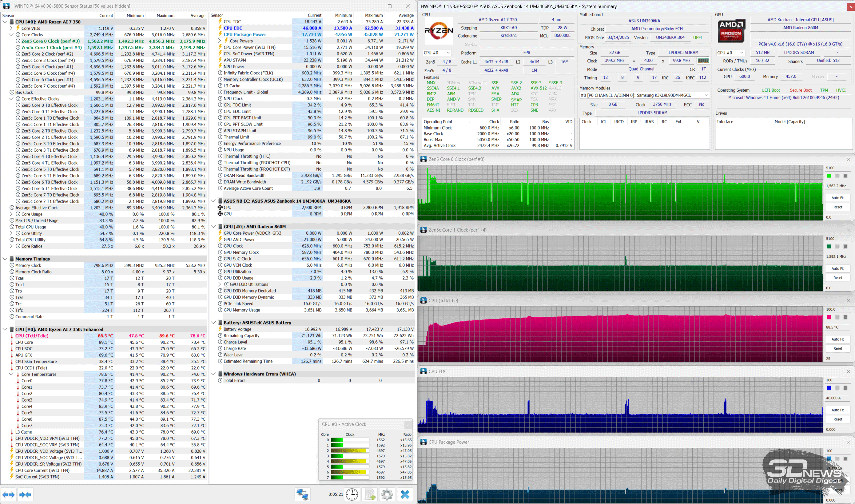Click Reset in the CPU EDC graph
855x504 pixels.
(837, 419)
